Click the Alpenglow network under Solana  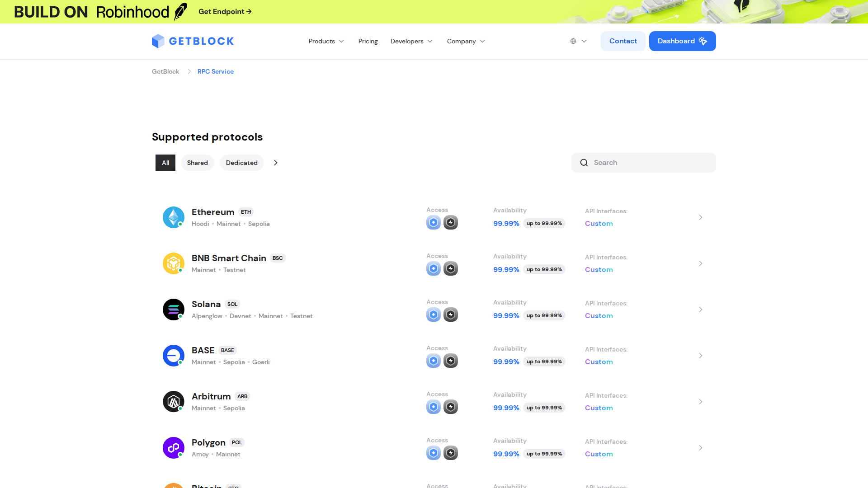pyautogui.click(x=207, y=316)
